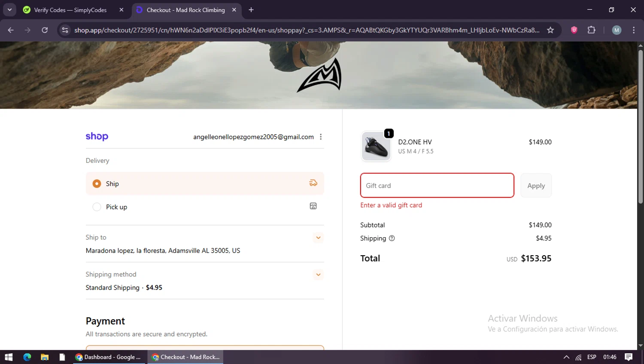Click the D2.ONE HV shoe thumbnail
This screenshot has width=644, height=364.
tap(376, 147)
